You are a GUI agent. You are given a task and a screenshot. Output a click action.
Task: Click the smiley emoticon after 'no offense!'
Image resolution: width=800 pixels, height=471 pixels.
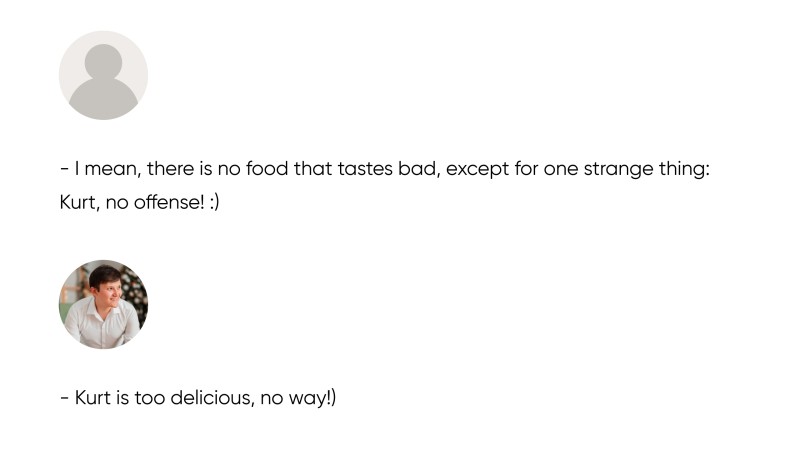point(214,203)
